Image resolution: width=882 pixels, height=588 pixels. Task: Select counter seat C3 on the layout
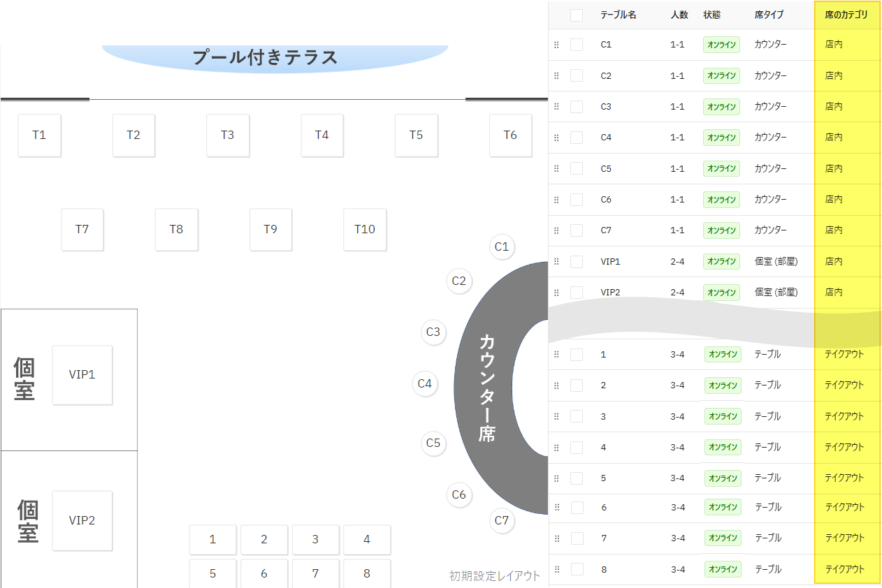tap(433, 332)
